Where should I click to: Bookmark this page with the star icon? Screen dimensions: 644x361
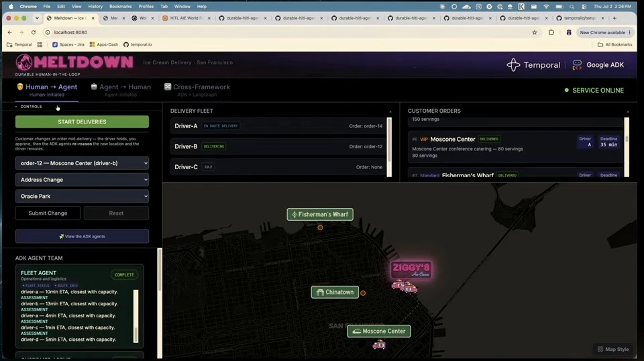535,32
